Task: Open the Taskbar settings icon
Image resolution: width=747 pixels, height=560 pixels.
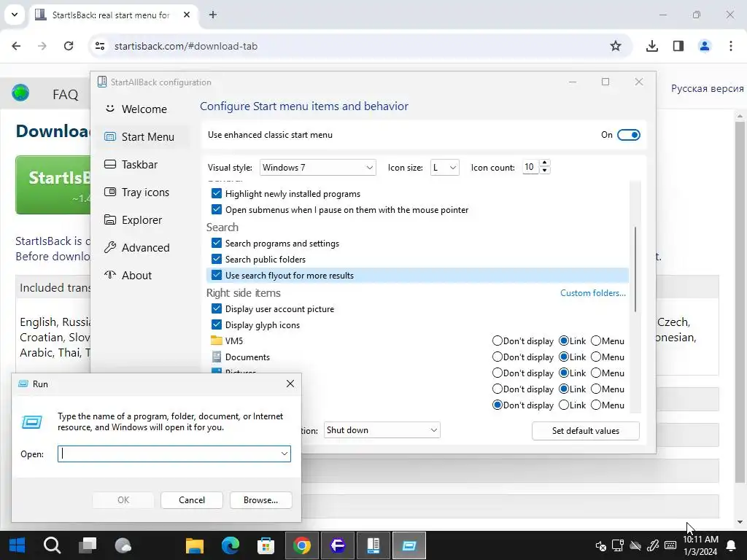Action: 110,164
